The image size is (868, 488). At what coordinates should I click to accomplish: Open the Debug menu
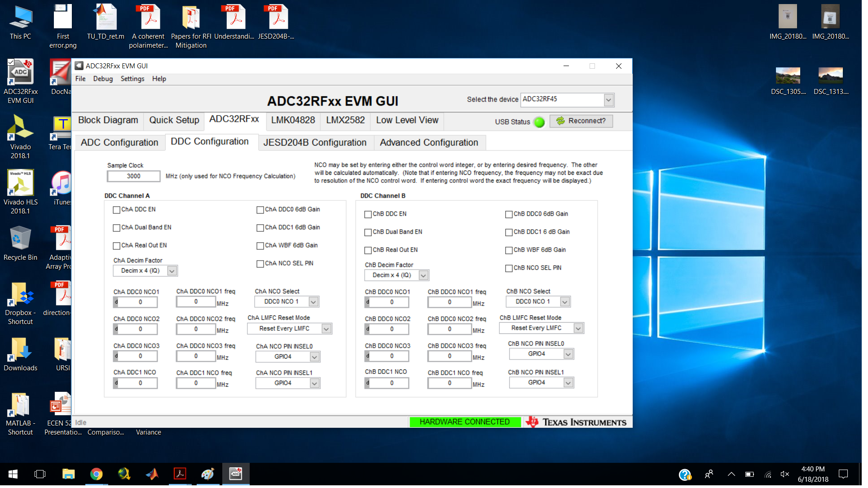coord(103,79)
